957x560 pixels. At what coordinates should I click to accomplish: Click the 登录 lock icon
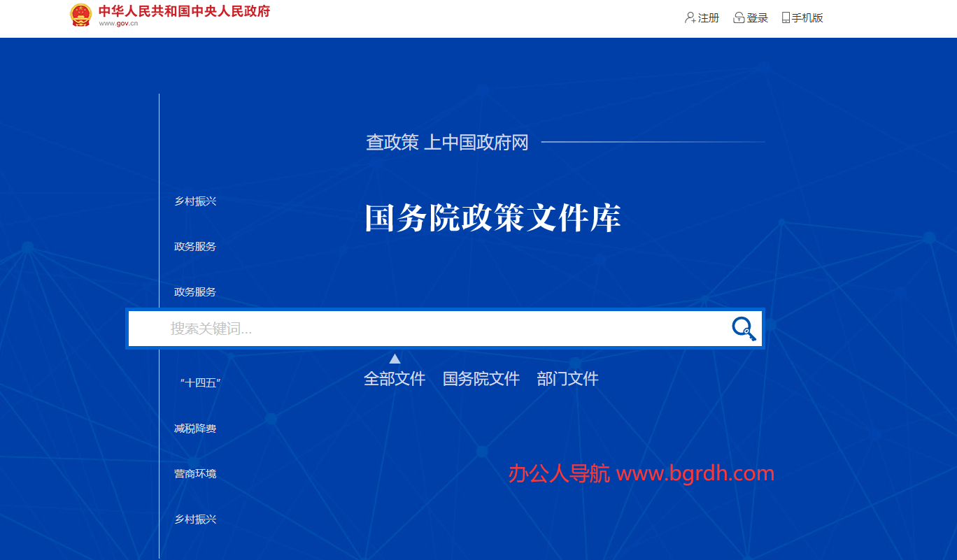(739, 18)
